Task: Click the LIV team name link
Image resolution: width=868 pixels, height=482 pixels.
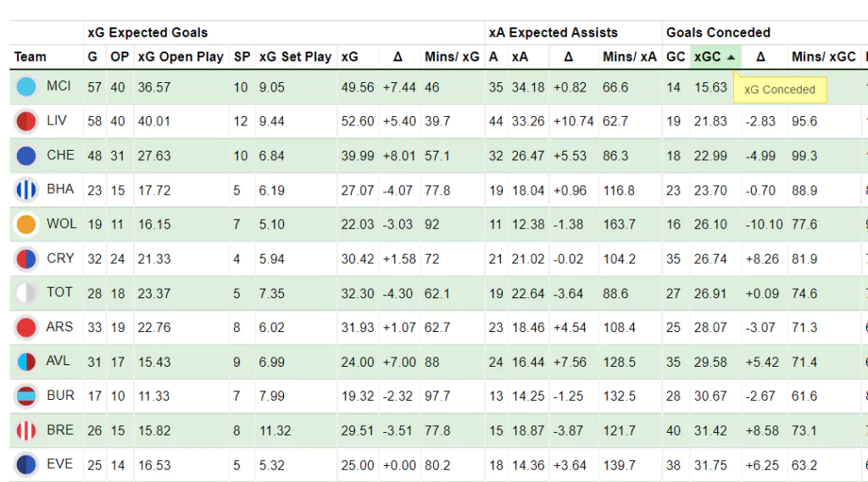Action: [57, 121]
